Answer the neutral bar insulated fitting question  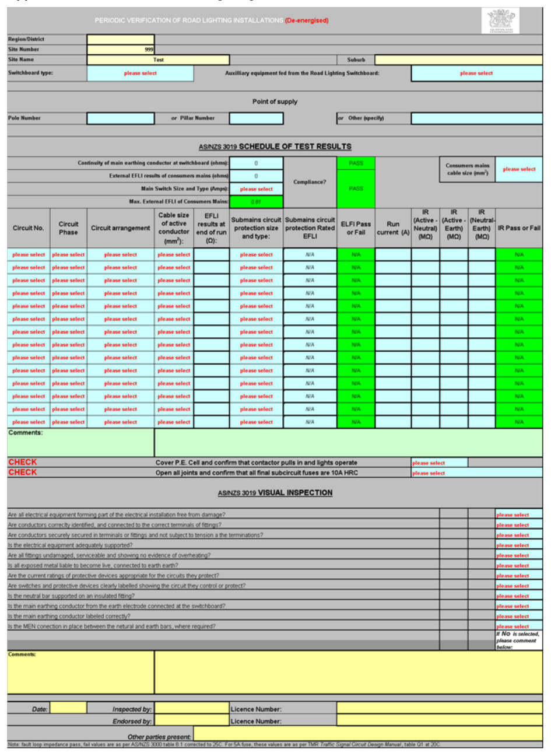coord(519,596)
